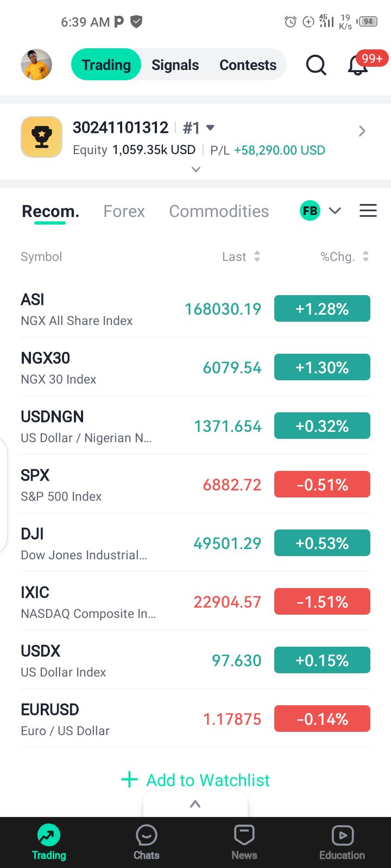Toggle the ASI +1.28% change badge
Viewport: 391px width, 868px height.
tap(322, 309)
